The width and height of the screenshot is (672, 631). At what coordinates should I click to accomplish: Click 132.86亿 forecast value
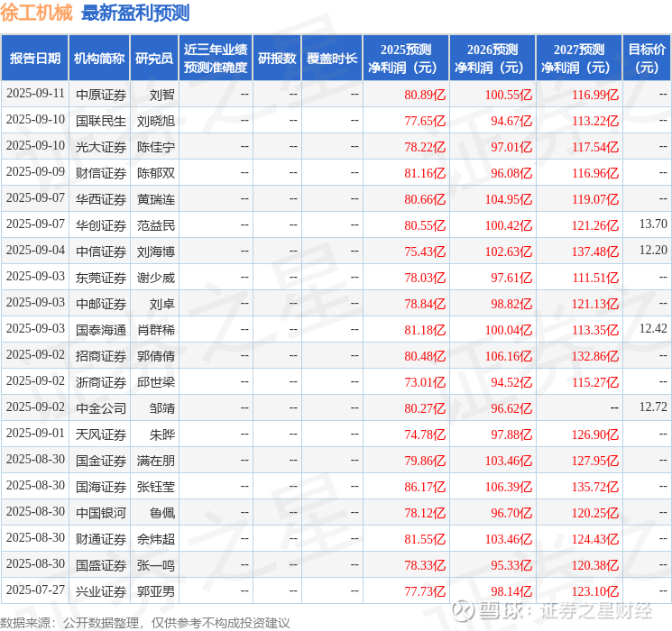coord(595,356)
